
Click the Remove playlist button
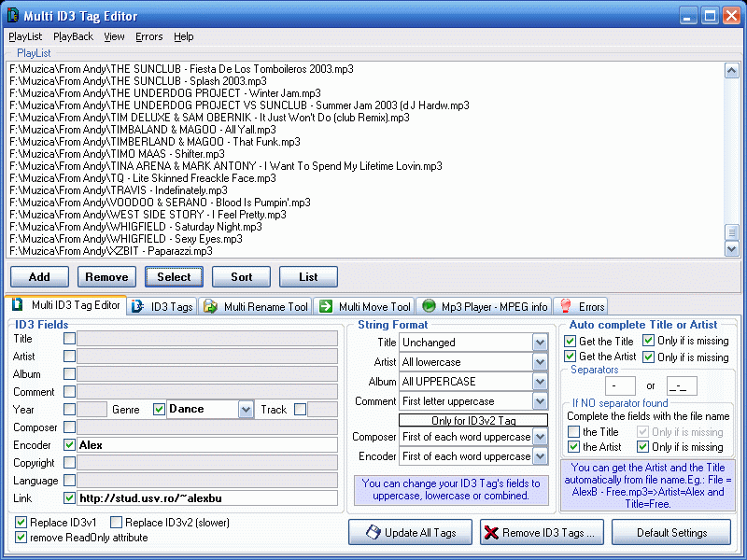coord(106,276)
